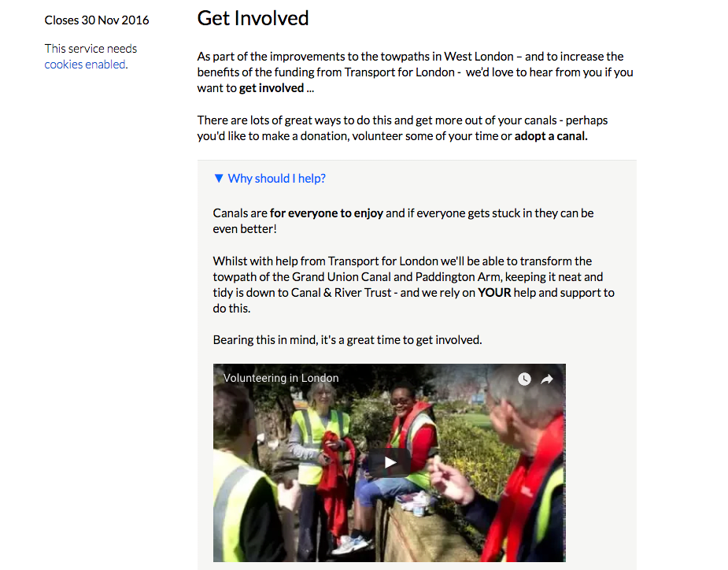728x570 pixels.
Task: Click paragraph starting "There are lots of great ways"
Action: pos(402,128)
